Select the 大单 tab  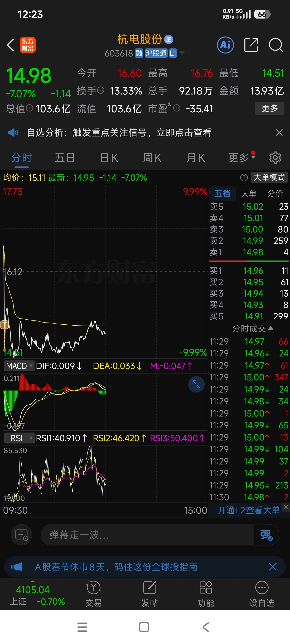click(x=249, y=193)
